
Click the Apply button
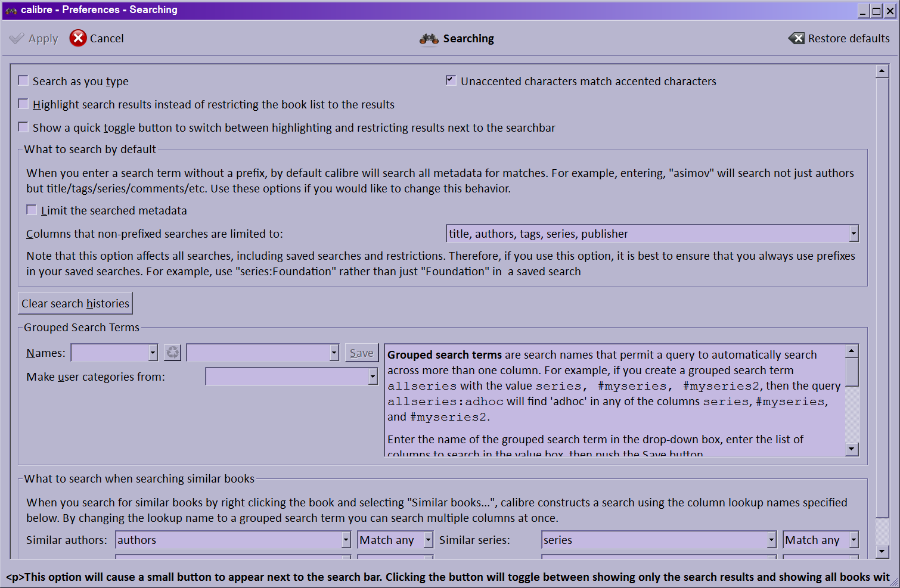(34, 38)
